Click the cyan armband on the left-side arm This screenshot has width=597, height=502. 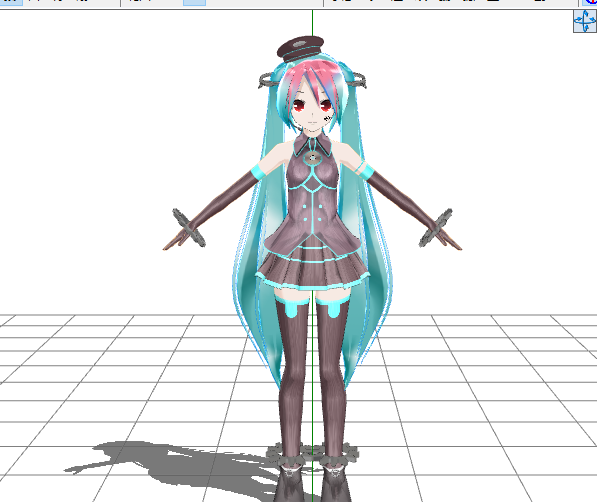(x=258, y=172)
